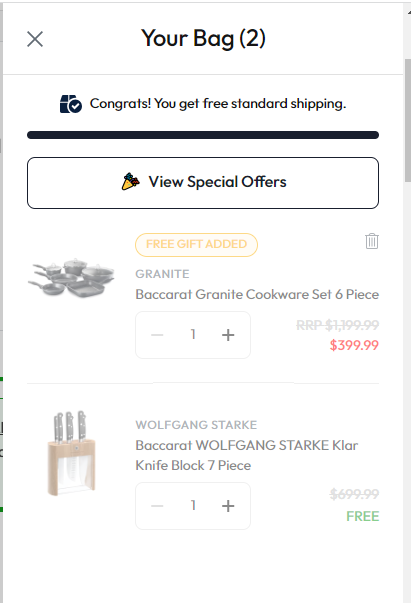Click the party popper icon
This screenshot has height=603, width=411.
(131, 182)
